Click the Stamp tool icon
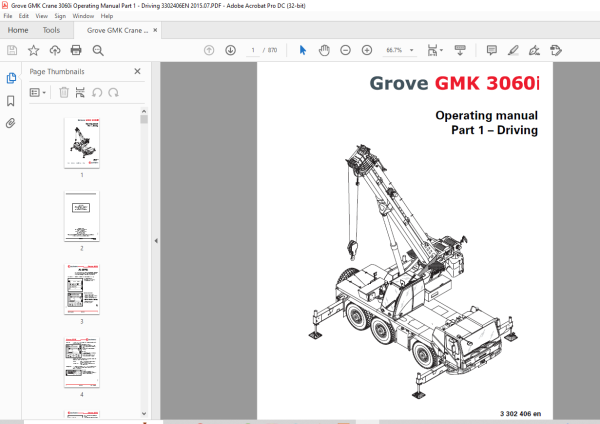 556,50
